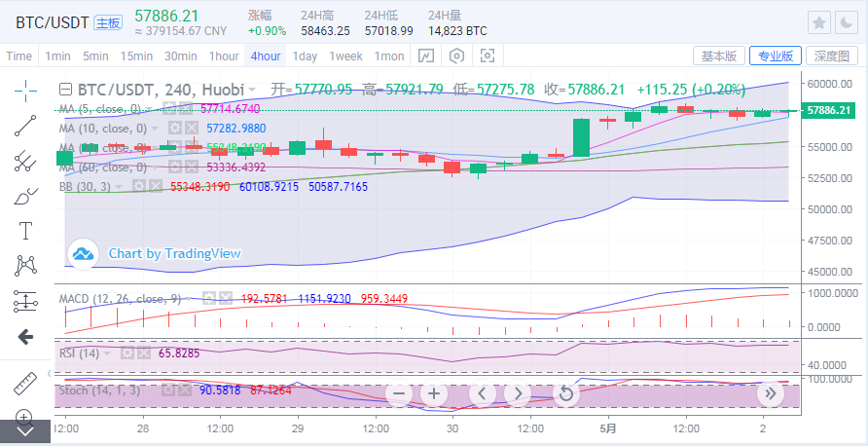Image resolution: width=868 pixels, height=446 pixels.
Task: Click the fullscreen capture icon
Action: click(x=488, y=56)
